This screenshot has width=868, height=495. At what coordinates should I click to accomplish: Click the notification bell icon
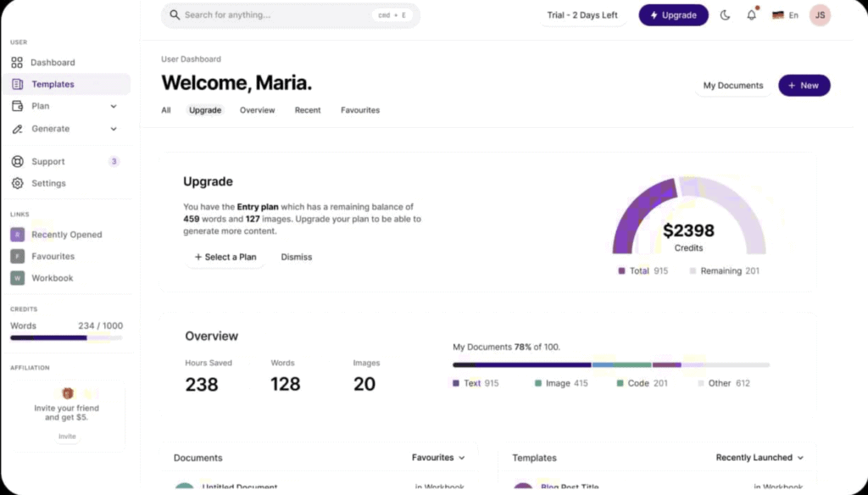pyautogui.click(x=751, y=15)
